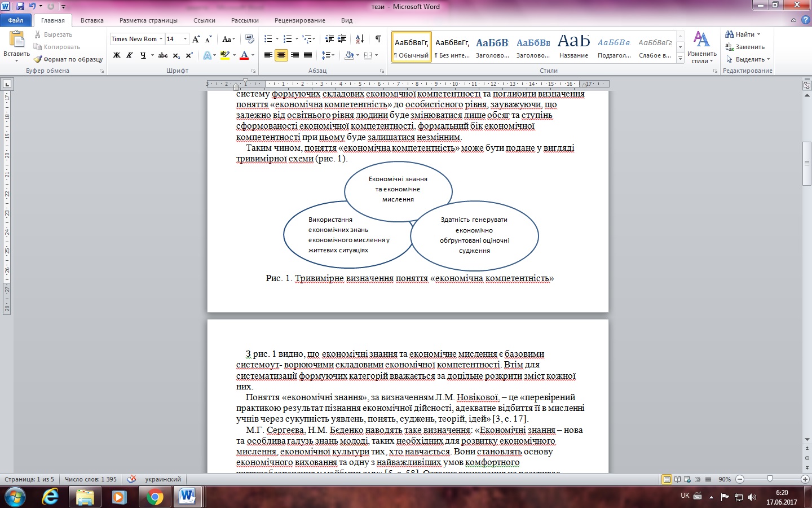Click the Вставить paste button
Image resolution: width=812 pixels, height=508 pixels.
16,46
